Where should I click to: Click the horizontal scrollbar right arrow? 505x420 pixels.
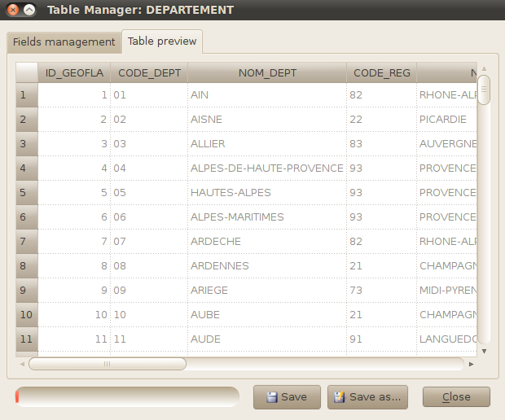(x=471, y=365)
